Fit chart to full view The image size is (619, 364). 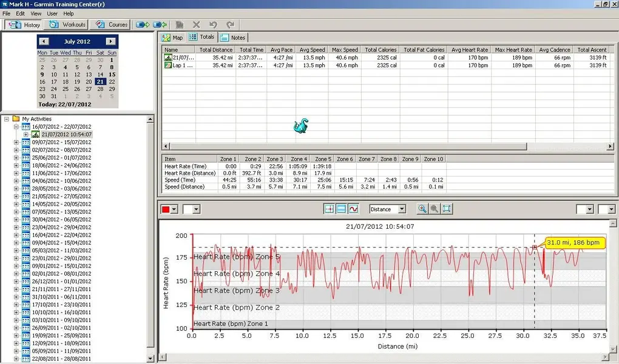tap(447, 209)
